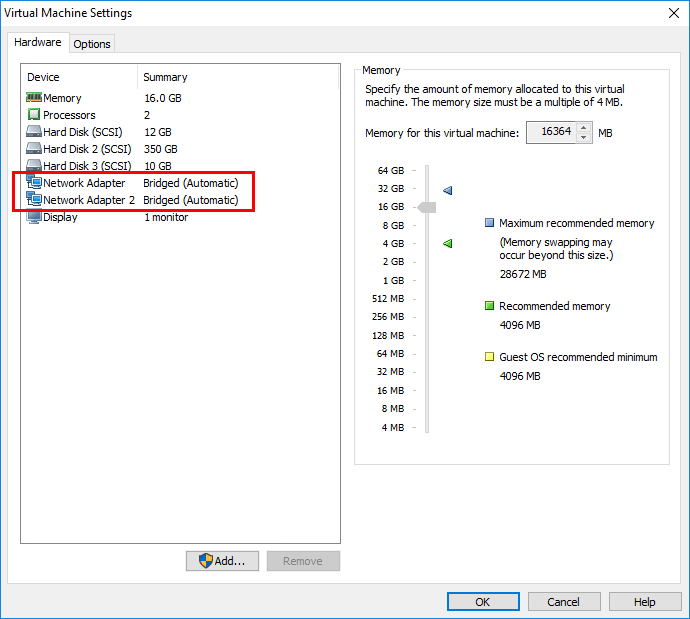Select the Network Adapter row
Image resolution: width=690 pixels, height=619 pixels.
(x=180, y=183)
